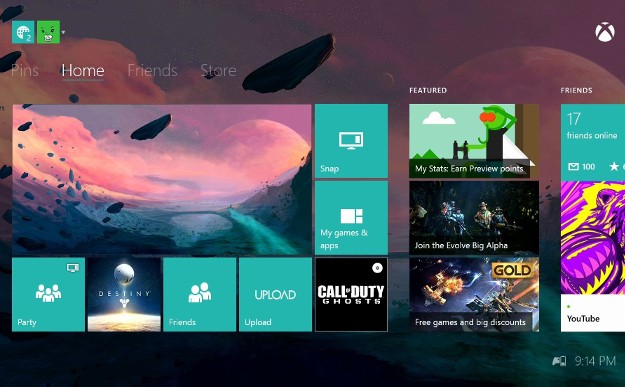This screenshot has height=387, width=625.
Task: Click the disc icon on Call of Duty tile
Action: 377,268
